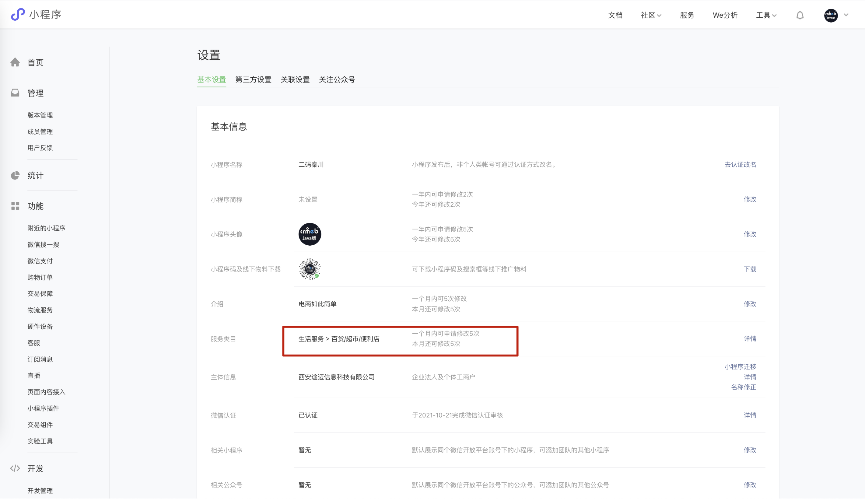The image size is (865, 504).
Task: Click 详情 for 服务类目 row
Action: [x=750, y=338]
